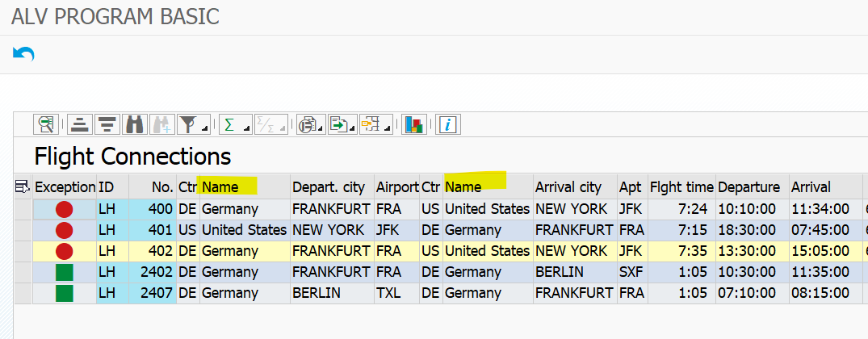The height and width of the screenshot is (339, 868).
Task: Click flight number 2407 cell
Action: coord(153,293)
